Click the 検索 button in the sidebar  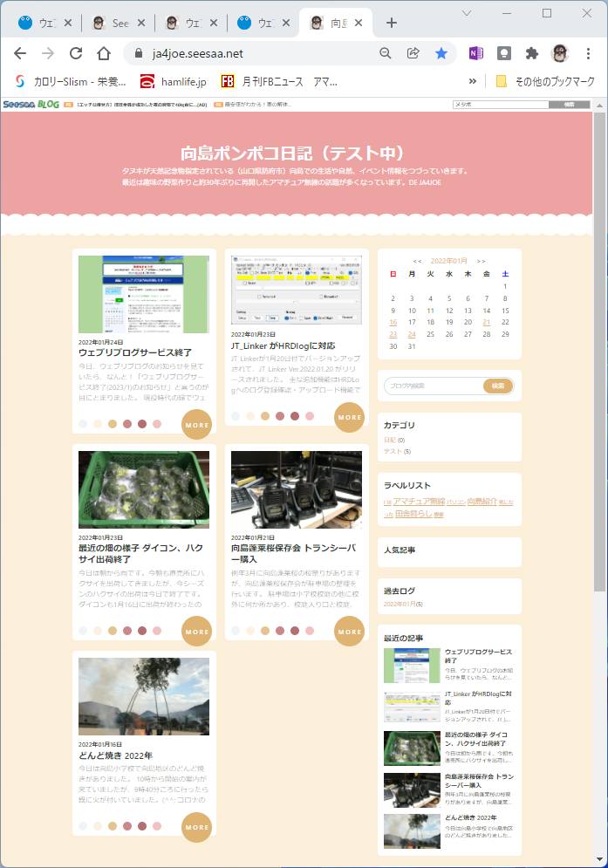[498, 386]
